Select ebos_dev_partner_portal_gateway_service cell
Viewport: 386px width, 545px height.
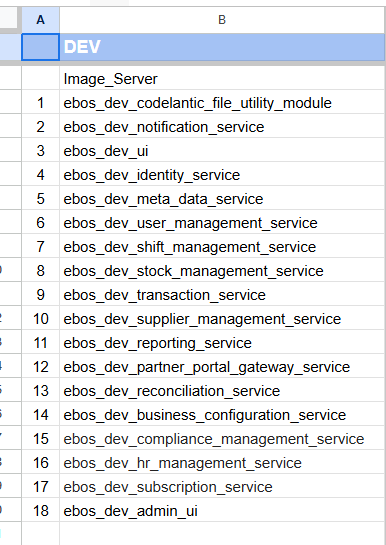point(222,367)
